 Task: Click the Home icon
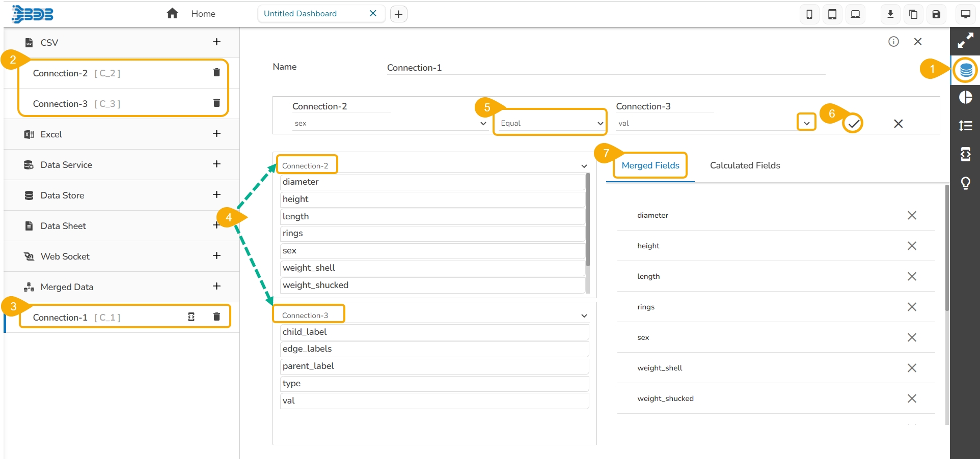point(173,14)
